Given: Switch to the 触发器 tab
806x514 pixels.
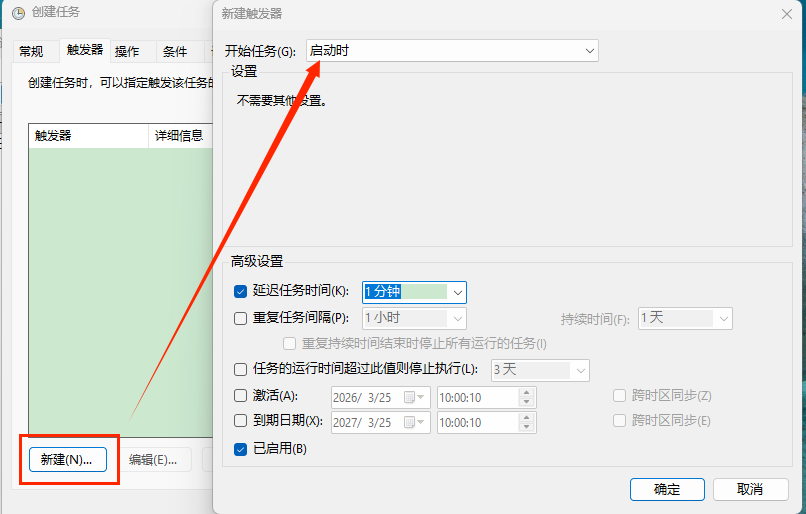Looking at the screenshot, I should [x=85, y=50].
